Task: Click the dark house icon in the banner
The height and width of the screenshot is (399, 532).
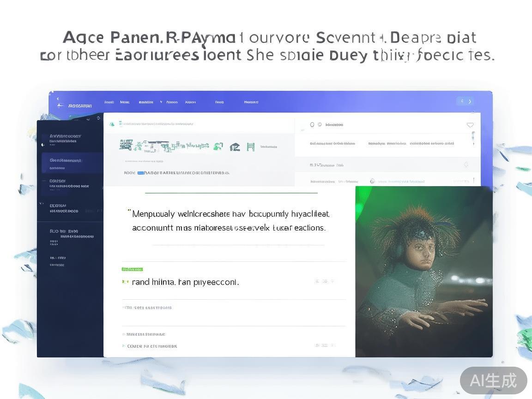Action: click(235, 147)
